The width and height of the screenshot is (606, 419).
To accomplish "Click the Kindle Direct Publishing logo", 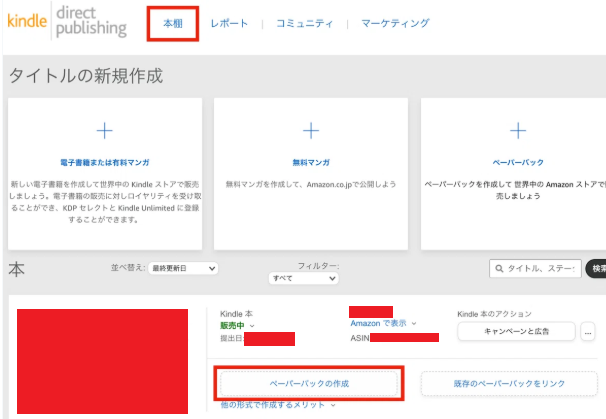I will tap(66, 24).
